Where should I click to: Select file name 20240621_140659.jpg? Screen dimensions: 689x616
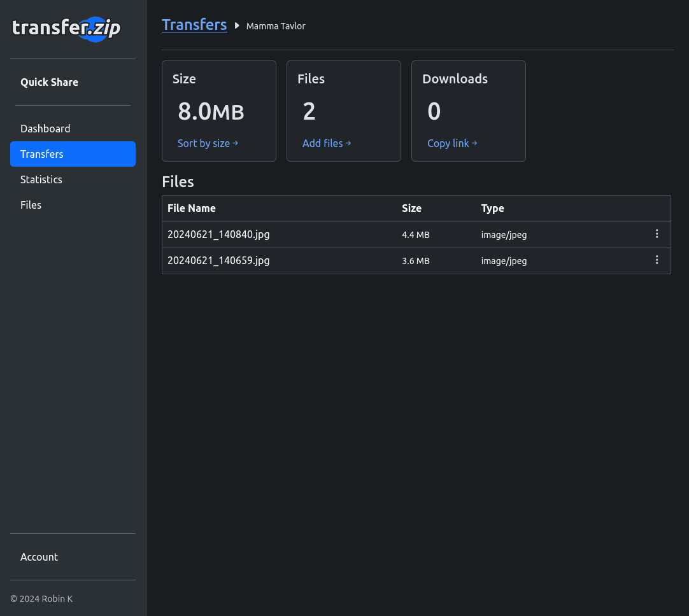tap(218, 260)
